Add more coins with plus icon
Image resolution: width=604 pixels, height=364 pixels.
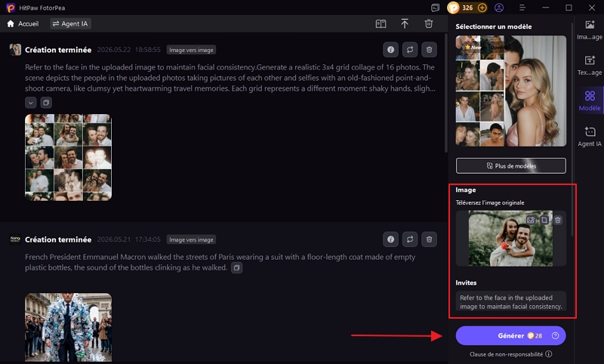482,8
